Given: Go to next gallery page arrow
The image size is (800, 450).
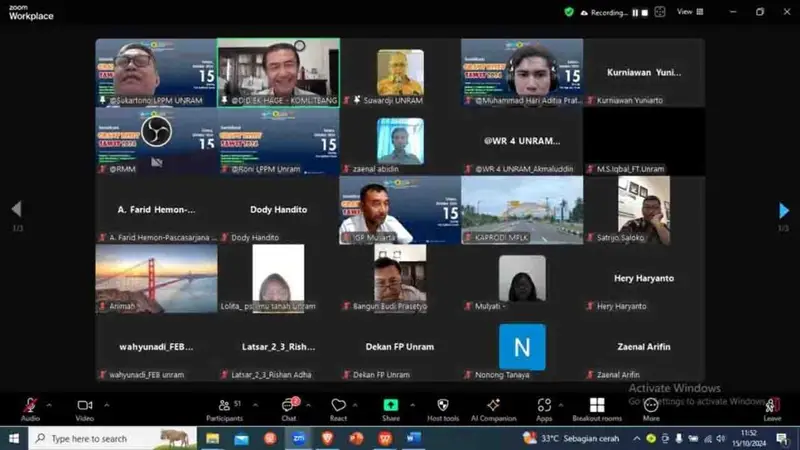Looking at the screenshot, I should click(784, 210).
